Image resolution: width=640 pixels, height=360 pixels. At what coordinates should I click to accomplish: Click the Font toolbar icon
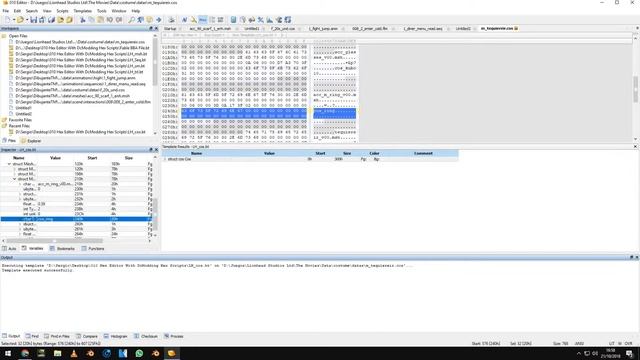[184, 20]
